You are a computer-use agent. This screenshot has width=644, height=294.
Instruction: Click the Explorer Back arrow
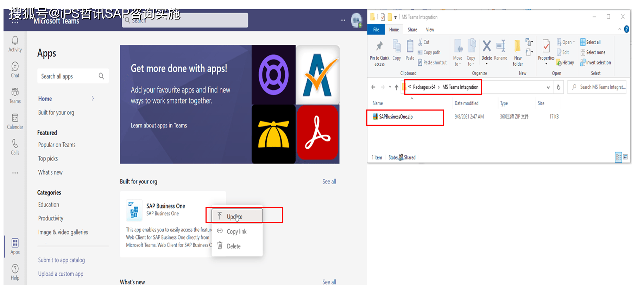click(373, 87)
